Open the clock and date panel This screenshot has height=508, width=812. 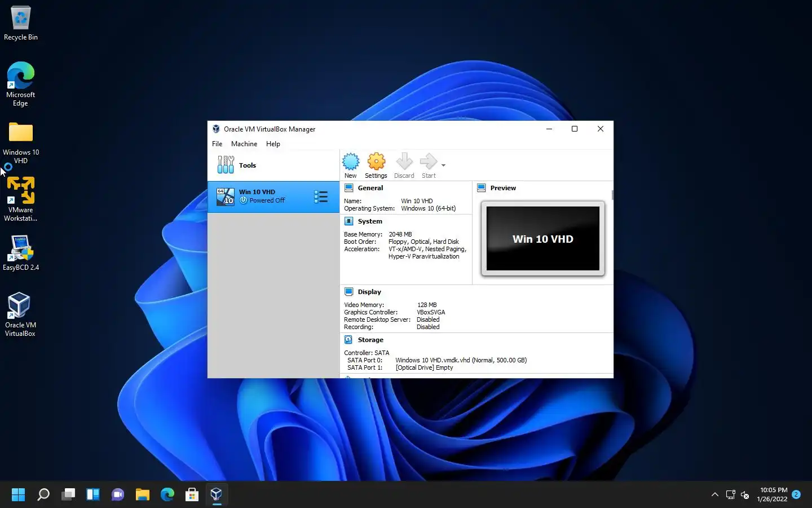(x=772, y=494)
